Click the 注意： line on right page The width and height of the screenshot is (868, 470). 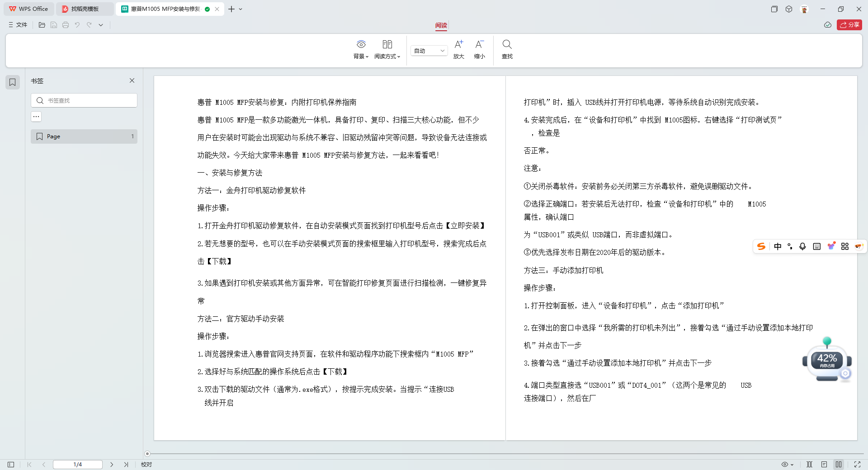point(533,169)
